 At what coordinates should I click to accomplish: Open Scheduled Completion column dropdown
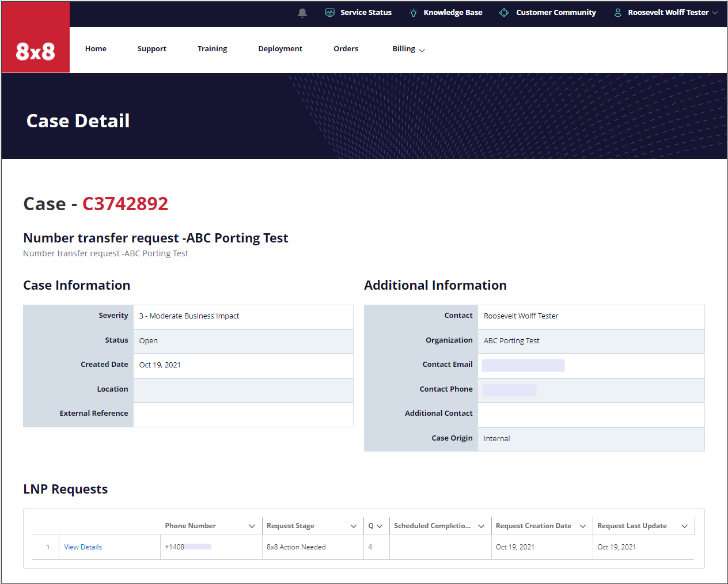pyautogui.click(x=481, y=526)
